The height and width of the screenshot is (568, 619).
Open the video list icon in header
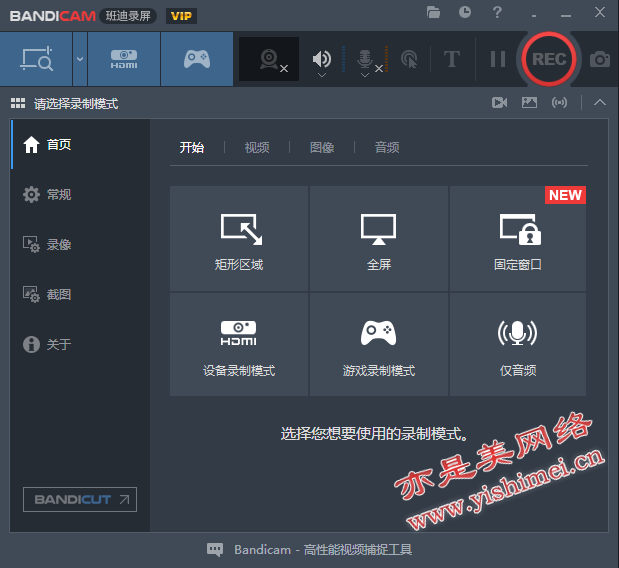(499, 103)
